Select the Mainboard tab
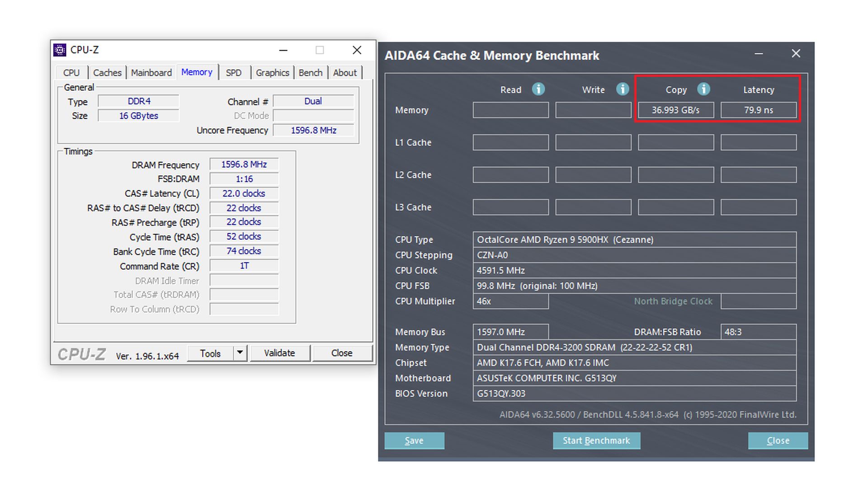 pyautogui.click(x=151, y=73)
